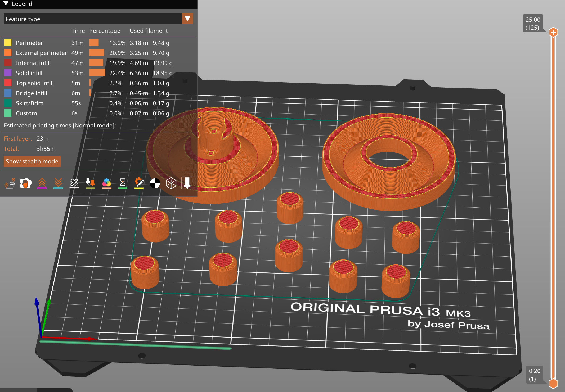This screenshot has height=392, width=565.
Task: Toggle seams visibility chain-link icon
Action: coord(74,183)
